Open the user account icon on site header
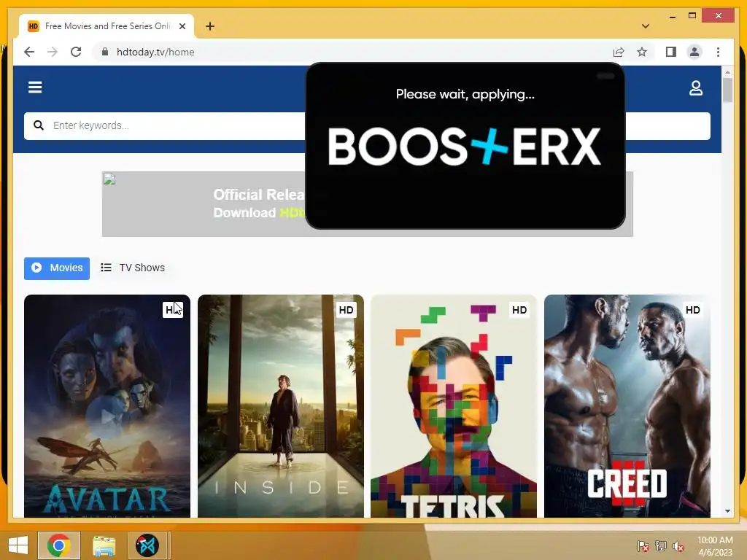Screen dimensions: 747x560 click(695, 88)
